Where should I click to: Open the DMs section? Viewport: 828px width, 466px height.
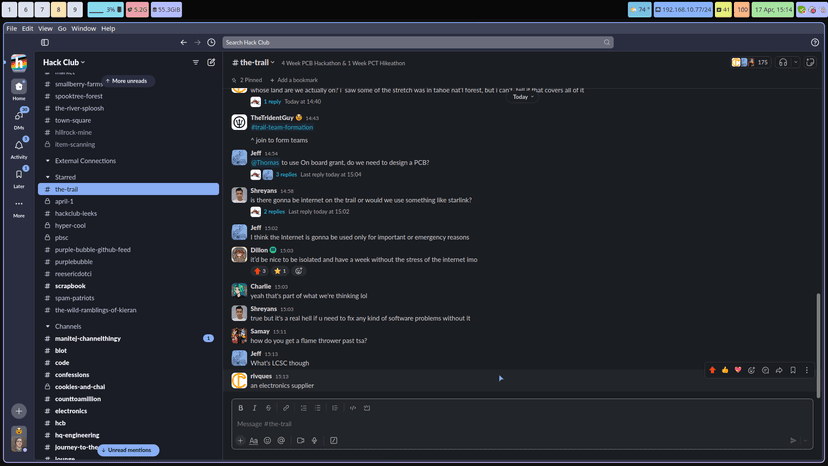[x=19, y=118]
